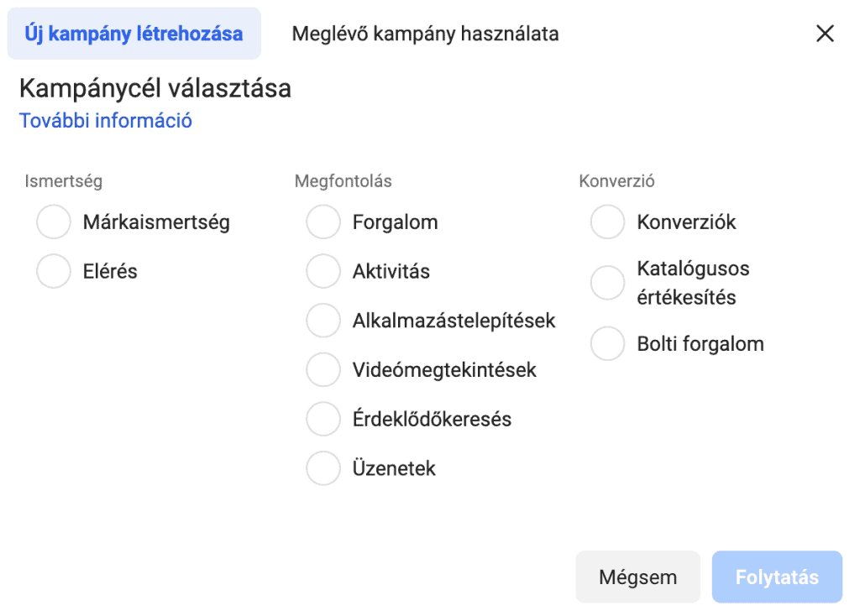This screenshot has height=616, width=860.
Task: Select the Márkaismertség radio button
Action: (54, 223)
